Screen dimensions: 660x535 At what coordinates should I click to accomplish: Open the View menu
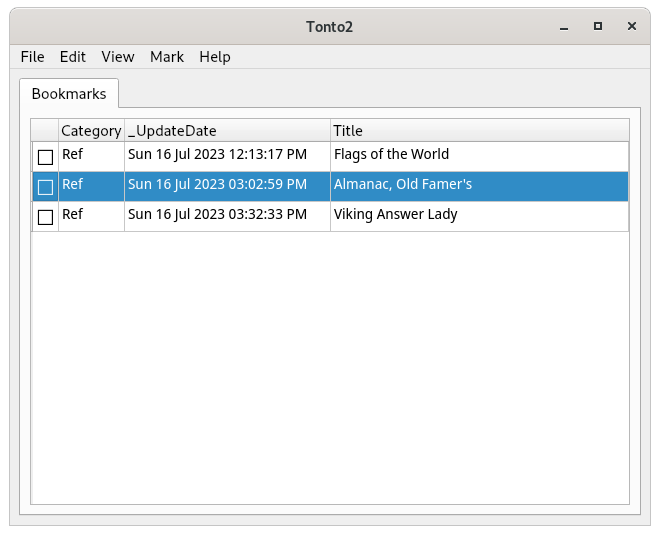click(118, 57)
